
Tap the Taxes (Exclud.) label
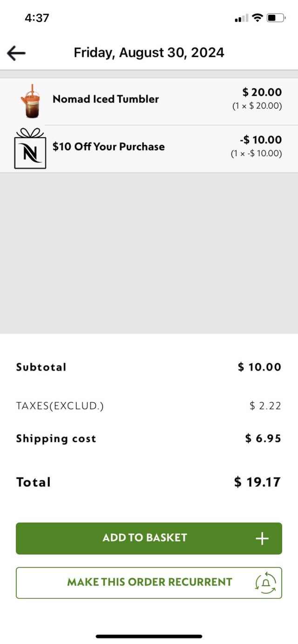tap(60, 406)
